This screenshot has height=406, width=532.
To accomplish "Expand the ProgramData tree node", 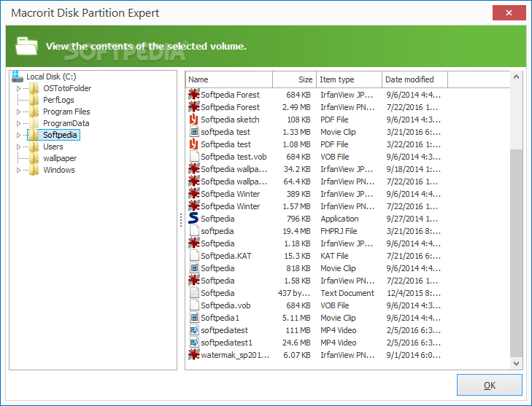I will [x=19, y=123].
